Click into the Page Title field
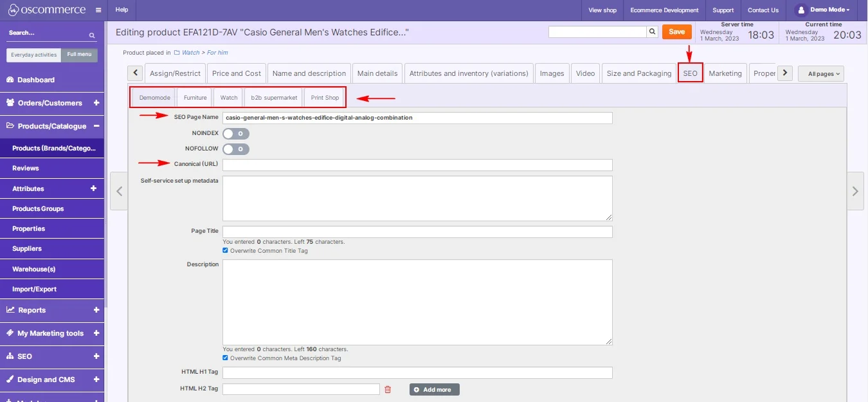This screenshot has width=868, height=402. (417, 232)
